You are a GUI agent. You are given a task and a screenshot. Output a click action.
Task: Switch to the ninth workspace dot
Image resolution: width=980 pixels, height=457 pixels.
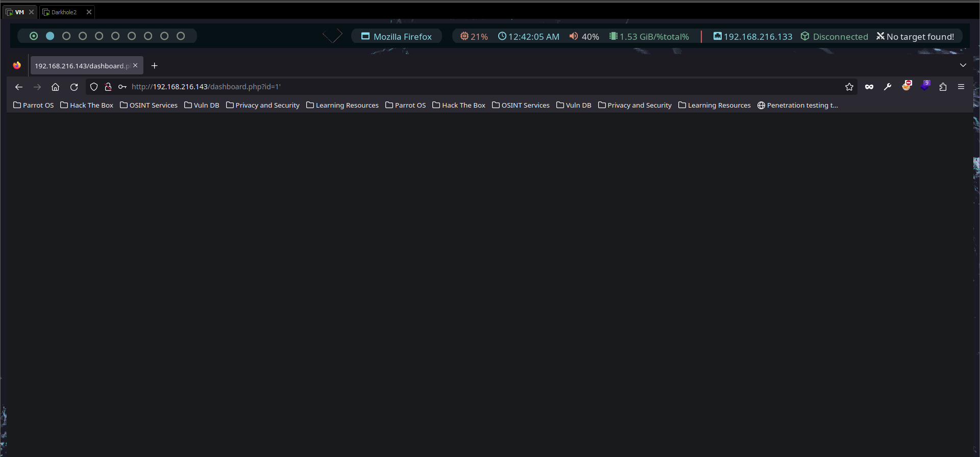[x=164, y=36]
